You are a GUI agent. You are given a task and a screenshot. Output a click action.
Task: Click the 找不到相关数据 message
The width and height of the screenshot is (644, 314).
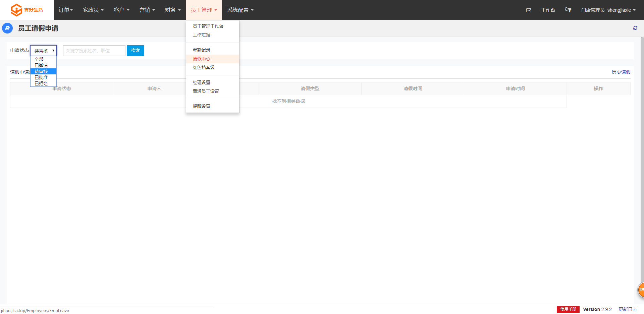point(288,101)
